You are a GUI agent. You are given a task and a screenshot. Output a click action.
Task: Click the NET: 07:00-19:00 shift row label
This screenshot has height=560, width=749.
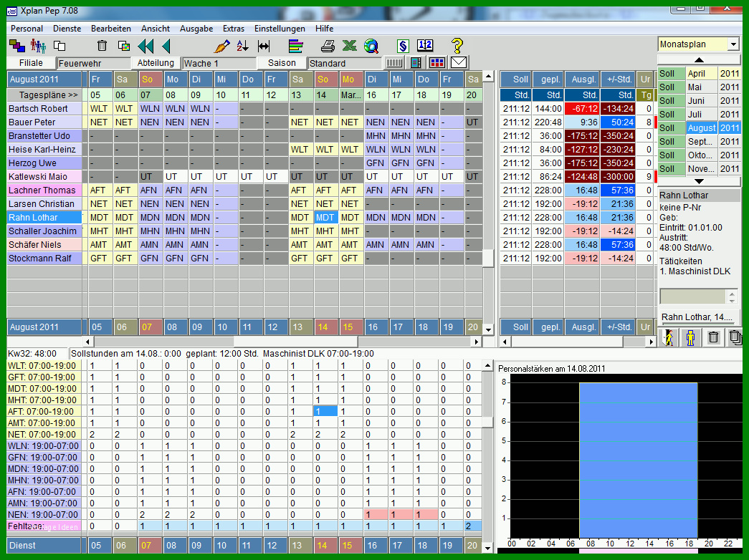click(x=44, y=435)
